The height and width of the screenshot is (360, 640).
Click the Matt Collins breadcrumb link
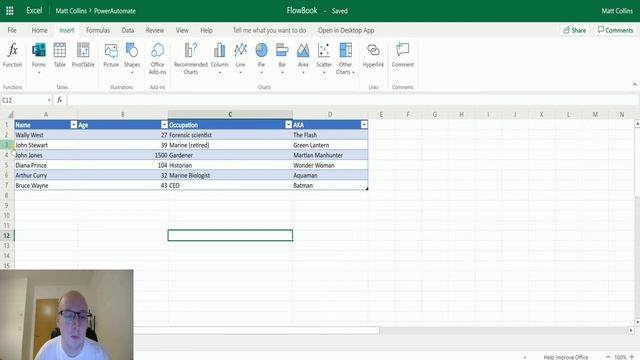click(x=71, y=11)
